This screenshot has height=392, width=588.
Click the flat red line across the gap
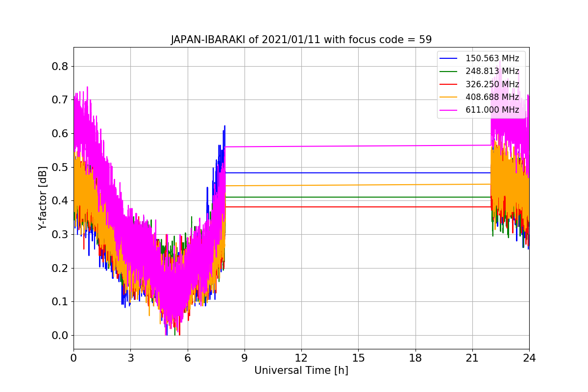click(x=358, y=207)
